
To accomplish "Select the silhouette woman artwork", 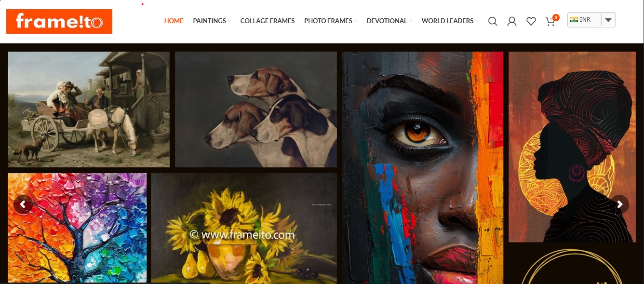I will pyautogui.click(x=572, y=147).
